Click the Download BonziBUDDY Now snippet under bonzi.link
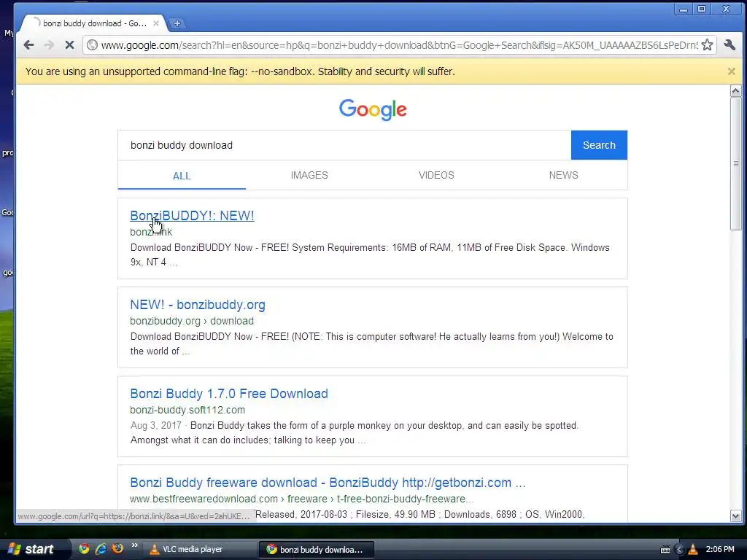Image resolution: width=747 pixels, height=560 pixels. pos(370,254)
